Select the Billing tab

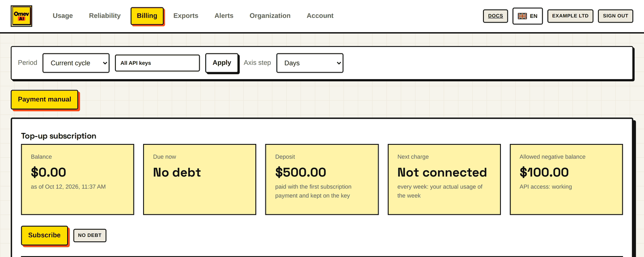tap(147, 16)
